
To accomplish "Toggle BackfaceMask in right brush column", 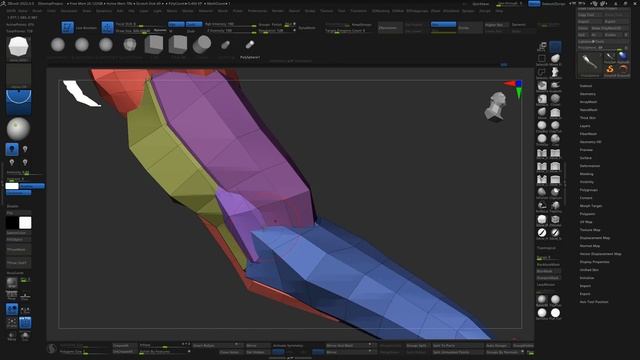I will click(x=548, y=264).
